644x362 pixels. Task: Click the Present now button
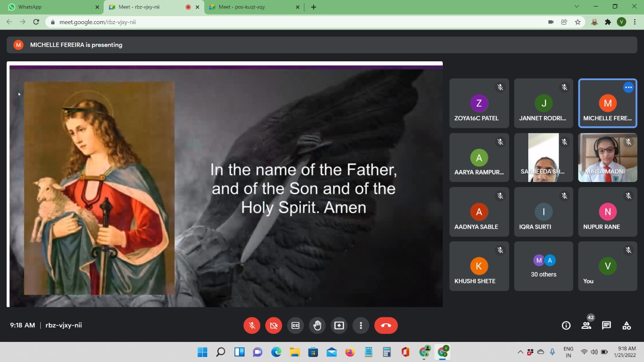click(x=339, y=325)
